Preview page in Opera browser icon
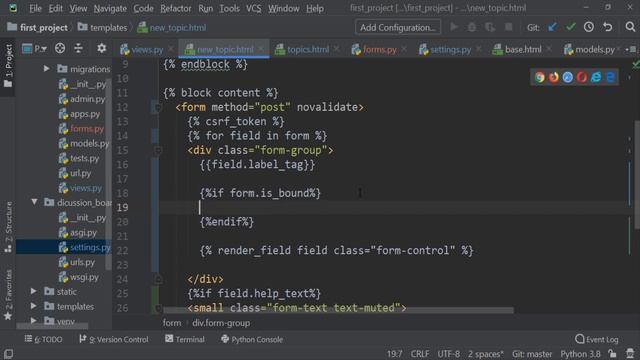Image resolution: width=640 pixels, height=360 pixels. (582, 77)
